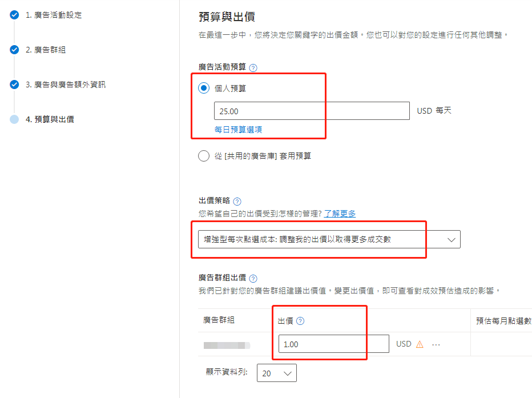Screen dimensions: 532x398
Task: Click the blue dot indicator for step 4
Action: 14,120
